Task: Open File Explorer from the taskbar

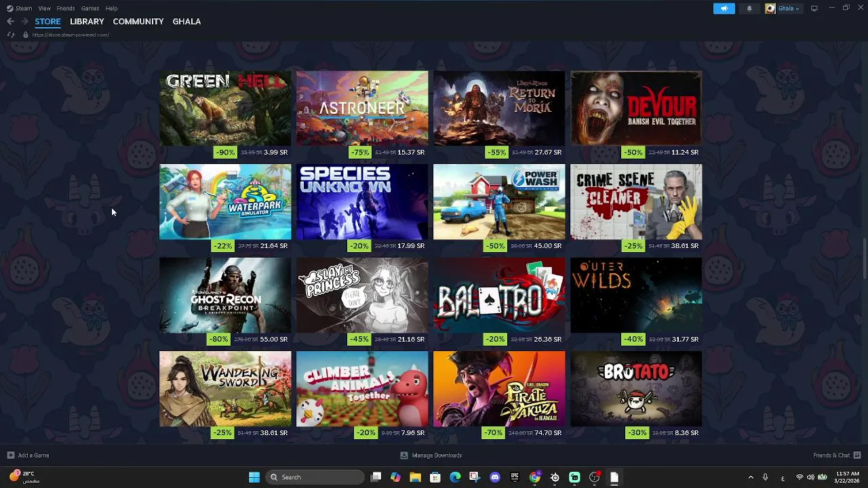Action: coord(415,477)
